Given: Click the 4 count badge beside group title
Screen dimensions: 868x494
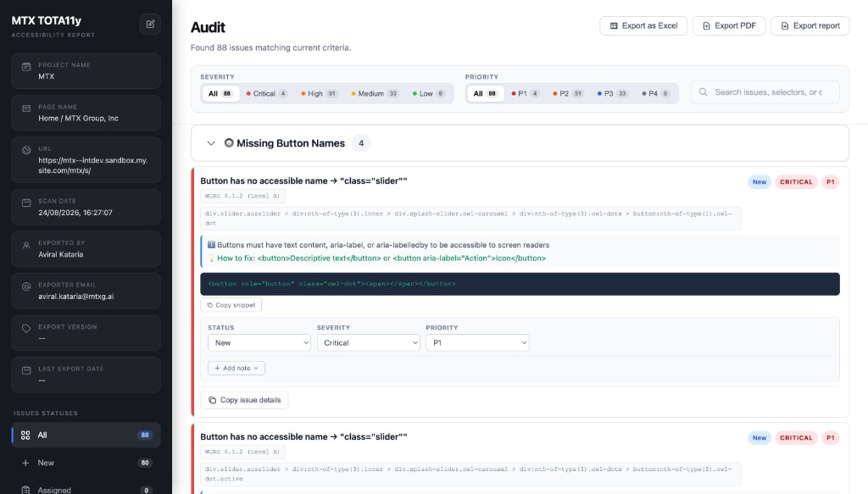Looking at the screenshot, I should tap(361, 143).
